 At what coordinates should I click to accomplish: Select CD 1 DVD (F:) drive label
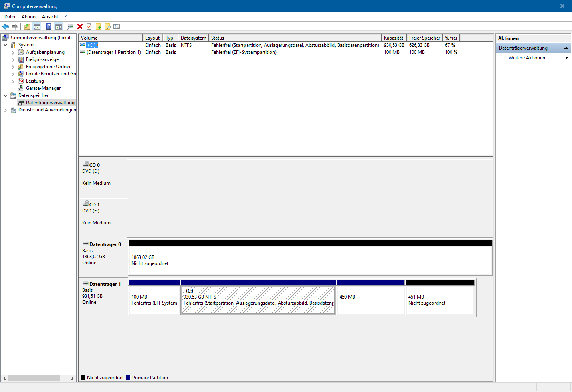click(x=103, y=218)
